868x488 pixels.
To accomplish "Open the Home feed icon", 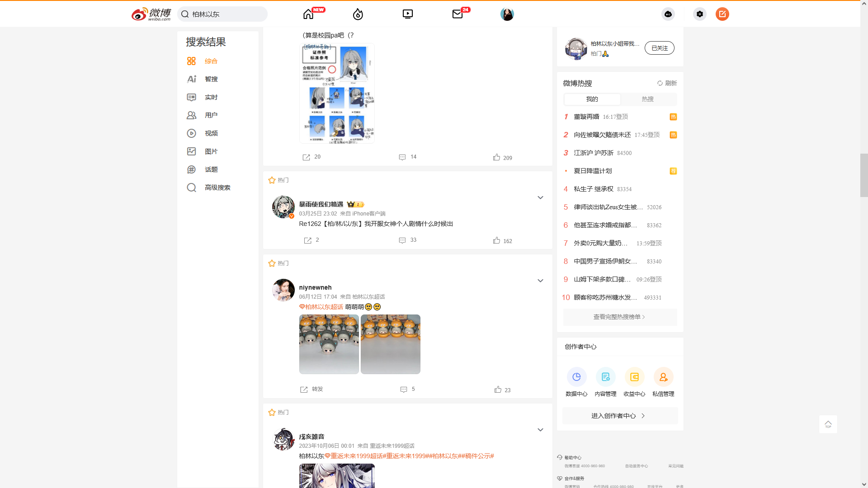I will point(308,14).
